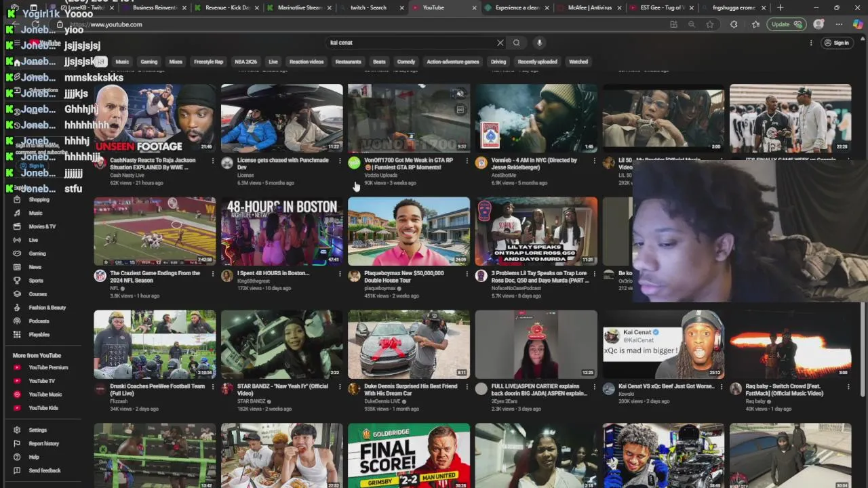Viewport: 868px width, 488px height.
Task: Select the Music filter chip
Action: [122, 62]
